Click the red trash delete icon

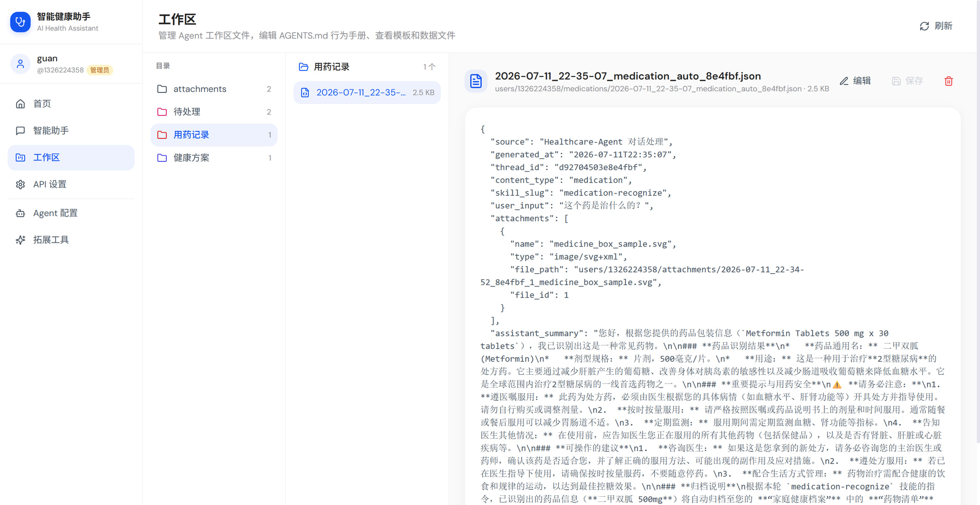[x=948, y=81]
